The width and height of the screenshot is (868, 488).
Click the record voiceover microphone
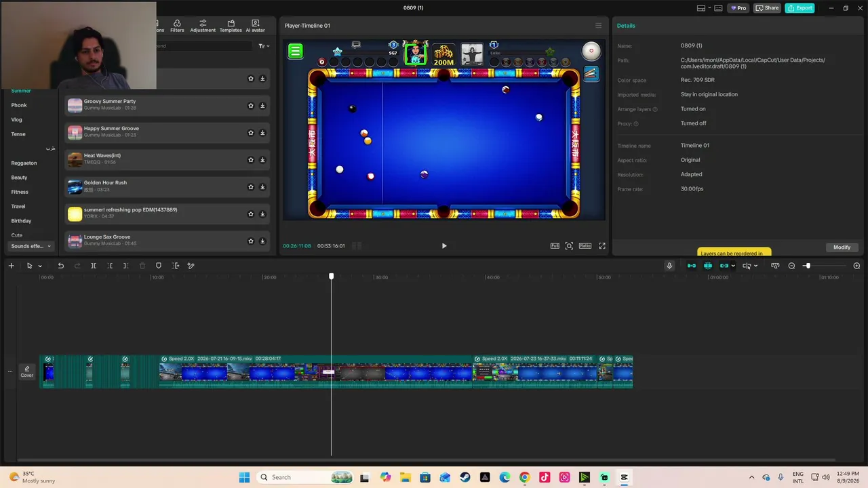coord(669,266)
